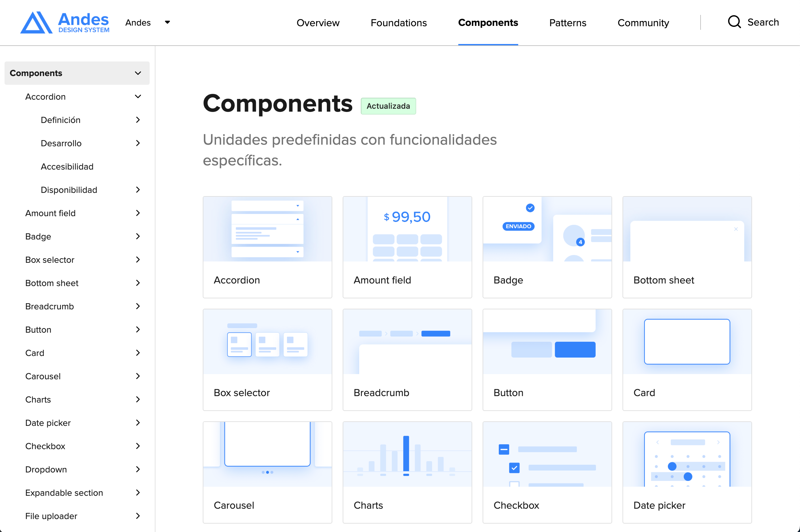The image size is (800, 532).
Task: Open the Patterns navigation tab
Action: 567,23
